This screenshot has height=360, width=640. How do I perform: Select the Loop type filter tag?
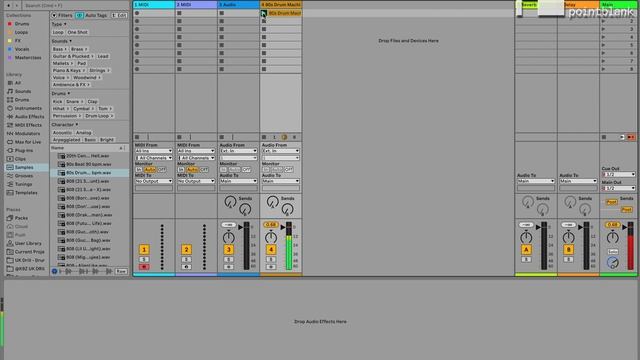pos(58,32)
